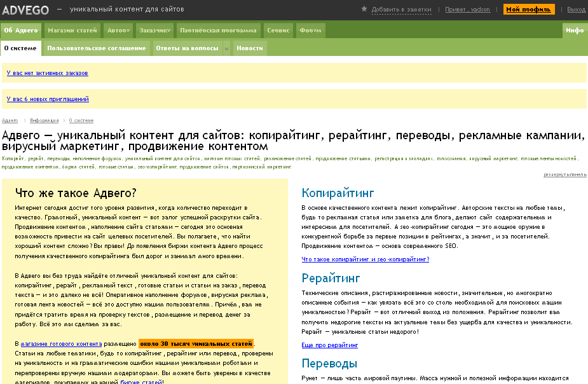This screenshot has width=588, height=384.
Task: Click У вас нет активных заказов link
Action: pyautogui.click(x=47, y=73)
